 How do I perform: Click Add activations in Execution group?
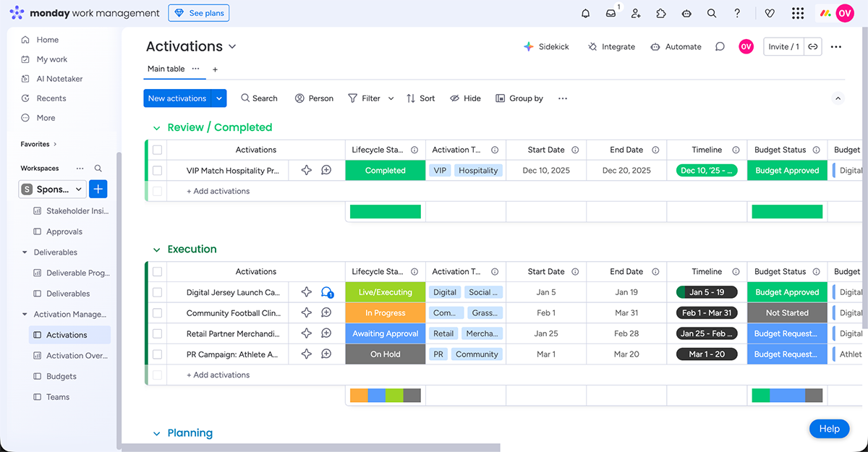218,375
